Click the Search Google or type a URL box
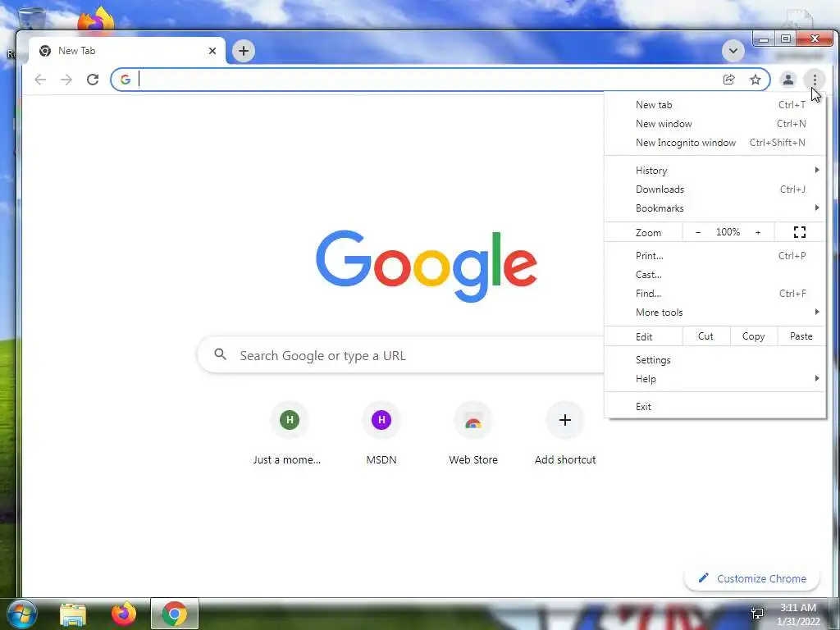The width and height of the screenshot is (840, 630). click(x=400, y=354)
